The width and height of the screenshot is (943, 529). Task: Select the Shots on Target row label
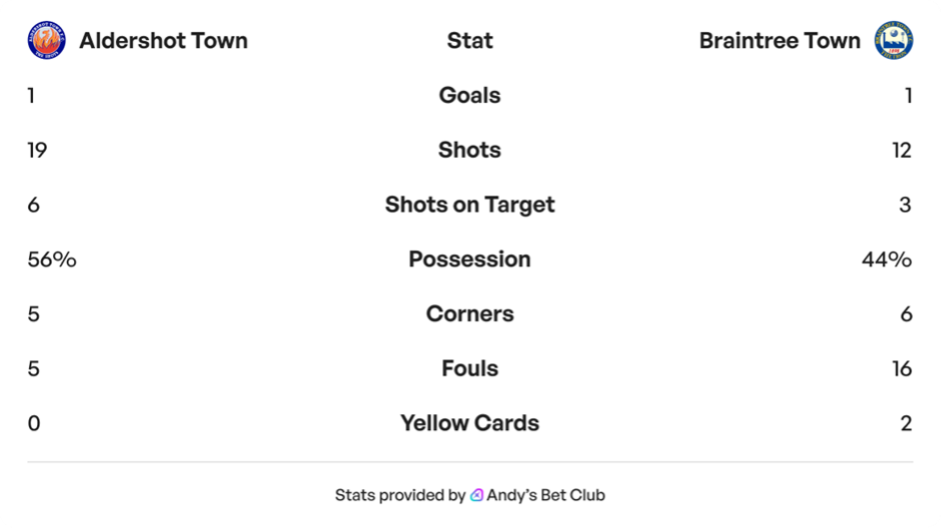470,205
